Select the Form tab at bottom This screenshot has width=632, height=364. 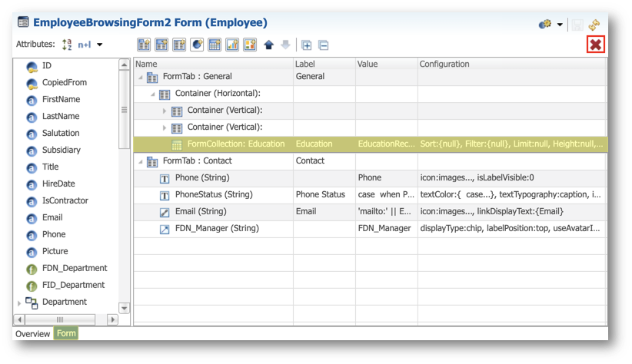(x=66, y=333)
